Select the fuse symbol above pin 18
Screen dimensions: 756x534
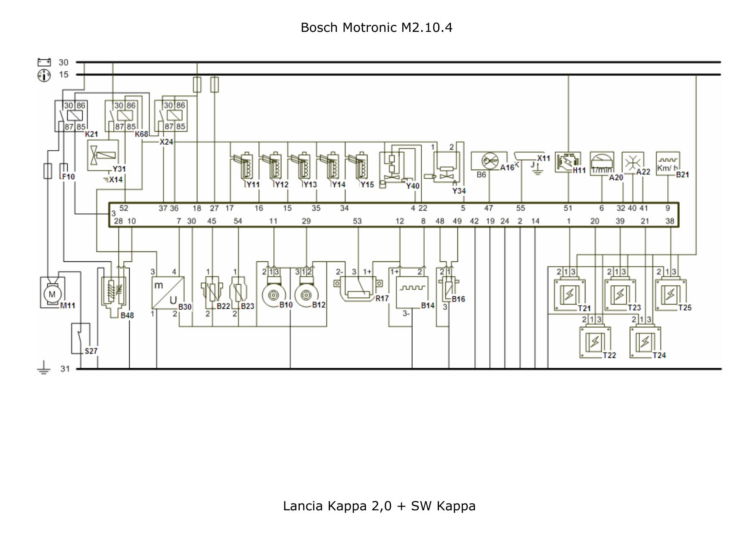[x=197, y=84]
